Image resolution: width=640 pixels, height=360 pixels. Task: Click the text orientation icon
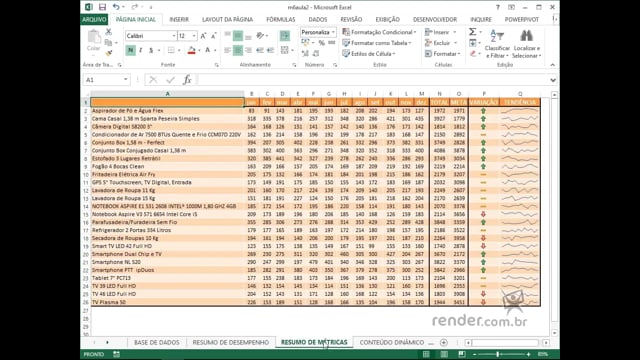[260, 36]
